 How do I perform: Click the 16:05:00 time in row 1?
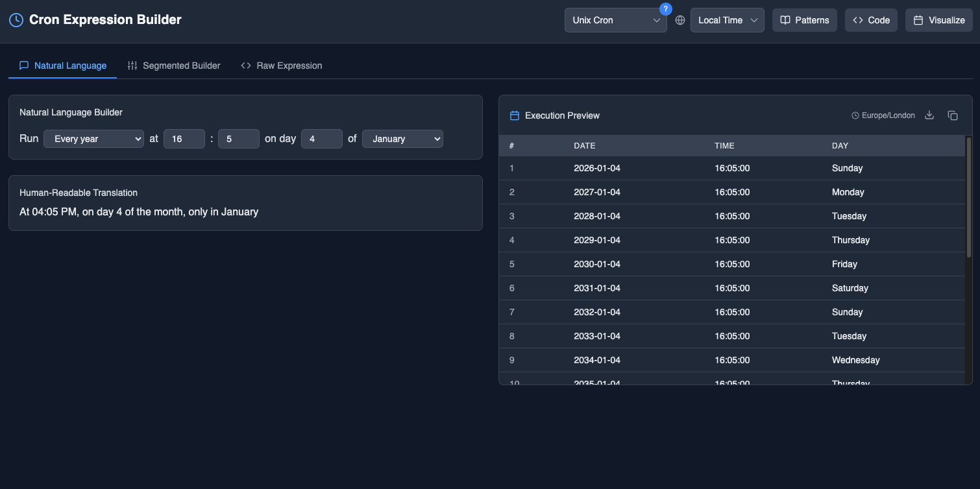[x=732, y=168]
